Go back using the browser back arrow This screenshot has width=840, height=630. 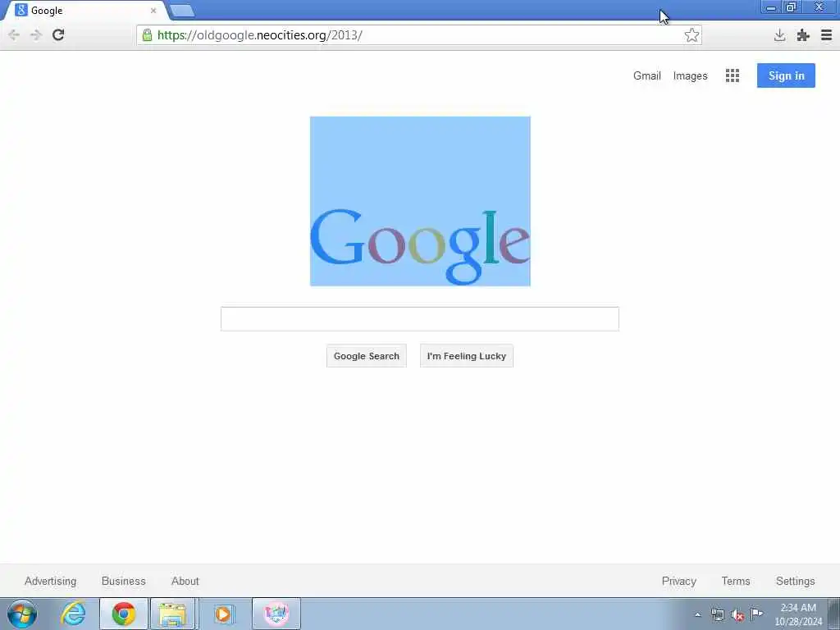(14, 34)
